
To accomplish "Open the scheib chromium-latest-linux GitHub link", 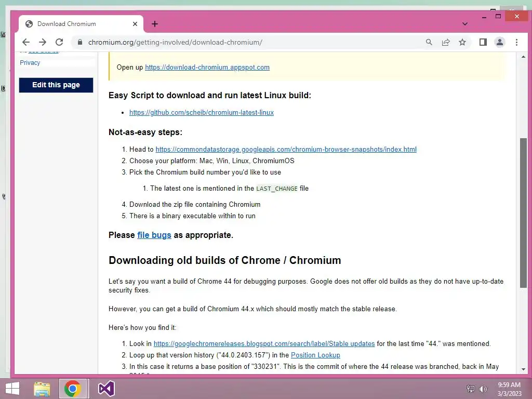I will [202, 112].
